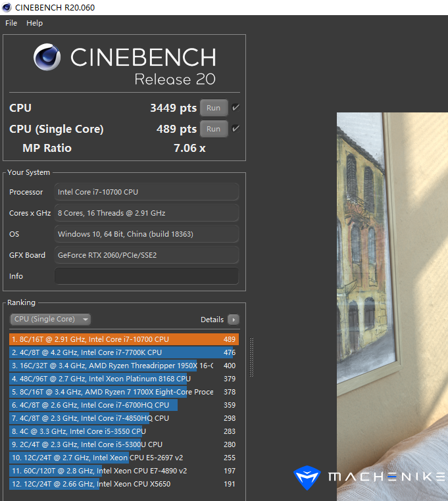This screenshot has width=448, height=501.
Task: Select ranking row 2 Intel Core i7-7700K
Action: point(124,352)
